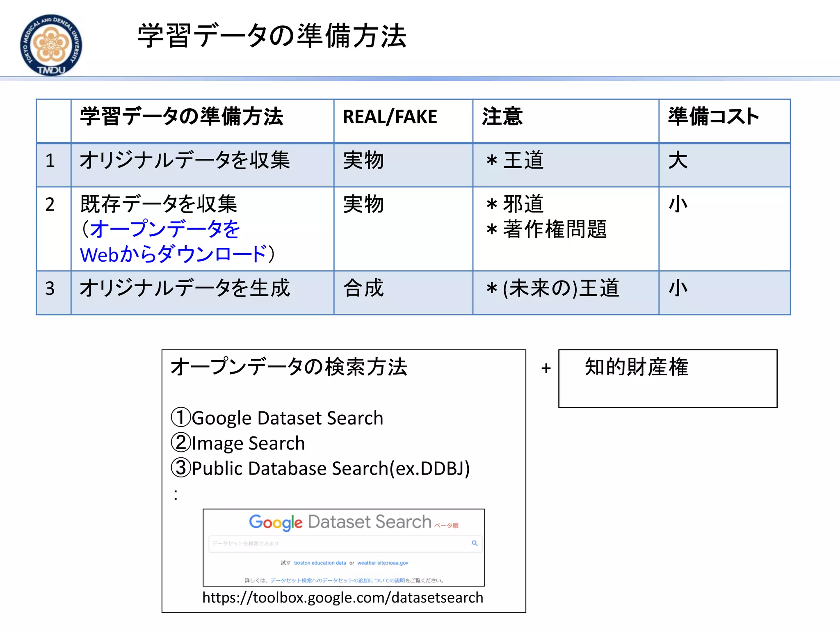Click row number 1 in the table
This screenshot has width=840, height=630.
(50, 160)
